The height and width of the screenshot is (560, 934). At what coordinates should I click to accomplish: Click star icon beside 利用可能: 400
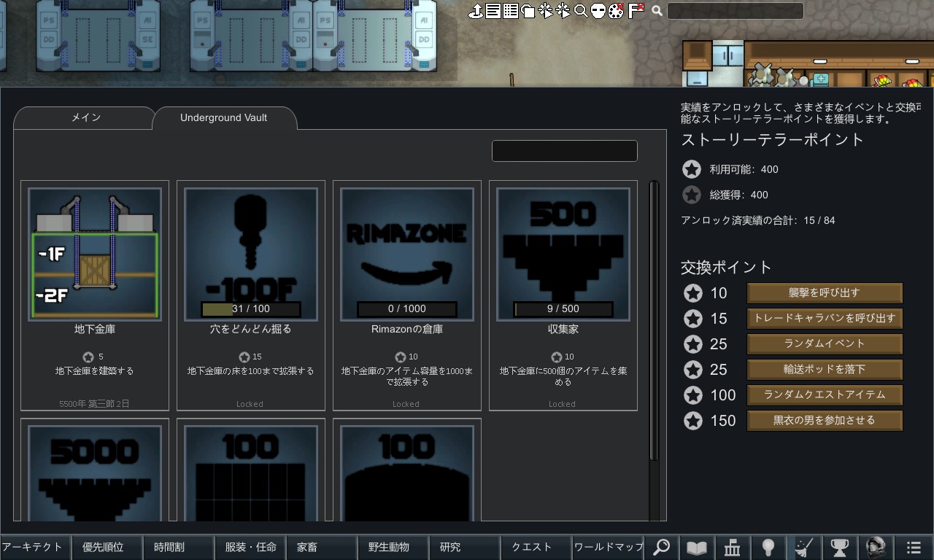click(x=692, y=169)
